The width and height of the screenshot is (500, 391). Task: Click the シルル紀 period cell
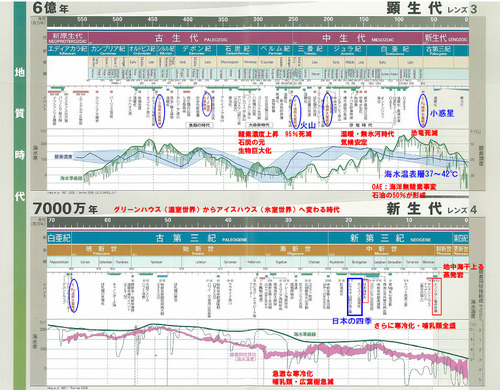tap(166, 50)
